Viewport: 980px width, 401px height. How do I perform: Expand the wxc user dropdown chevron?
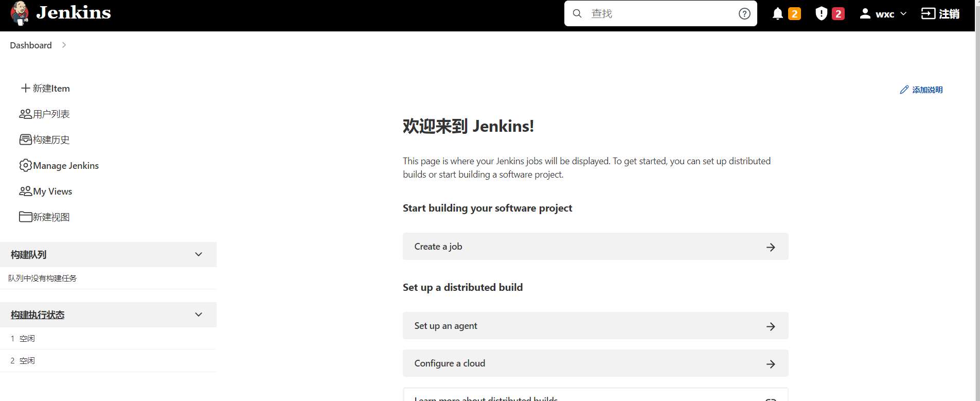(x=903, y=14)
